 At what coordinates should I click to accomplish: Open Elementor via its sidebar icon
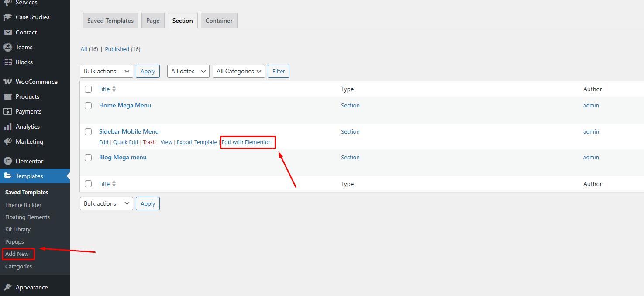[7, 161]
